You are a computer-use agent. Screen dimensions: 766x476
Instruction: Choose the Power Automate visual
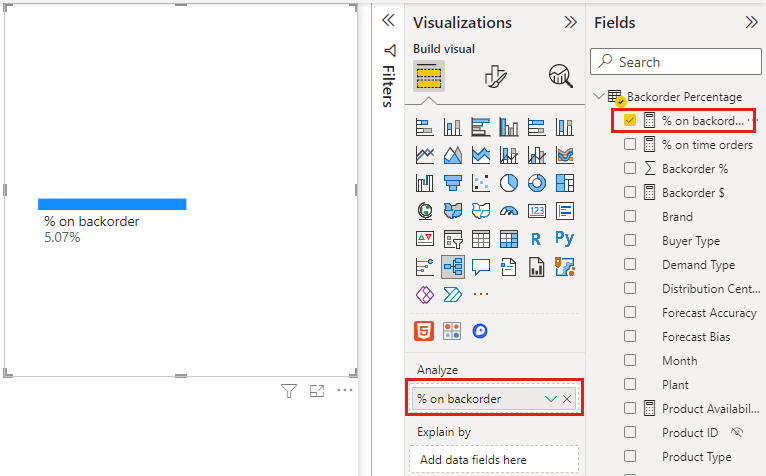[x=452, y=295]
